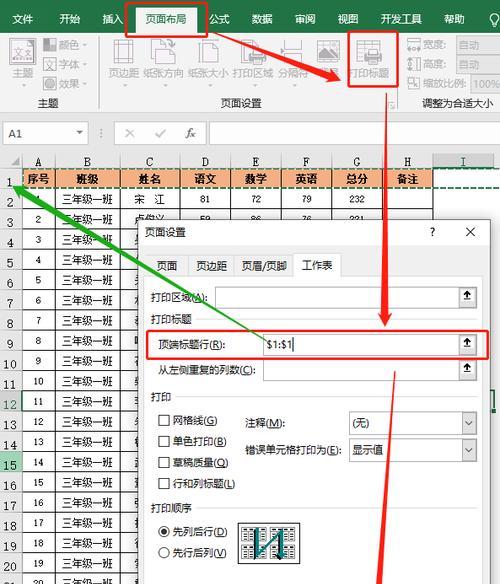
Task: Switch to the 审阅 (Review) tab
Action: click(305, 19)
